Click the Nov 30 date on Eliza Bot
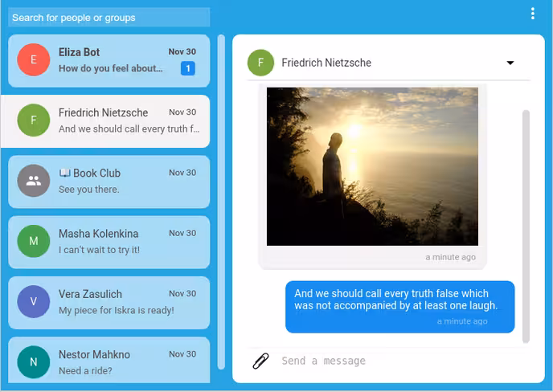This screenshot has height=392, width=553. click(182, 51)
